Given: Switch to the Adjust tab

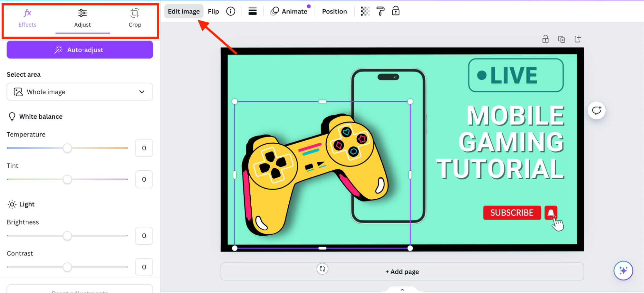Looking at the screenshot, I should [82, 18].
